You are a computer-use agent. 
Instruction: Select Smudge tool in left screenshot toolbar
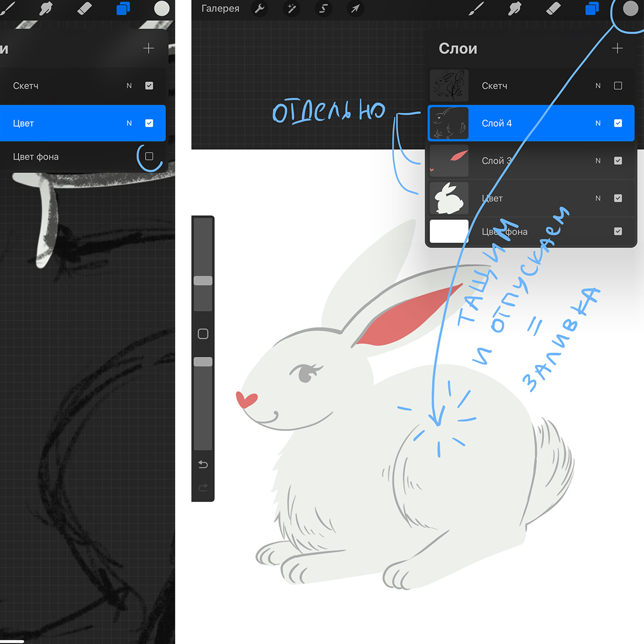click(x=46, y=9)
